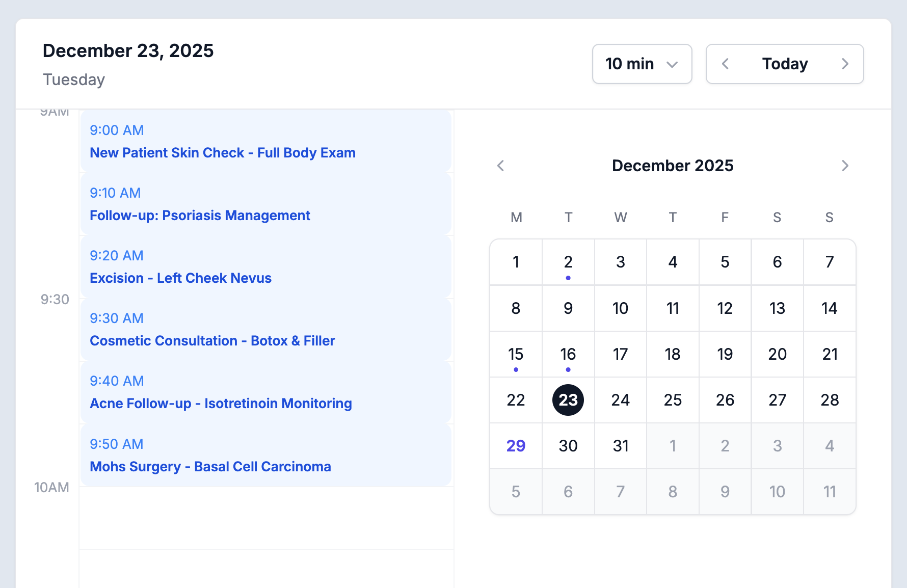Select the highlighted date 23
Image resolution: width=907 pixels, height=588 pixels.
point(568,400)
